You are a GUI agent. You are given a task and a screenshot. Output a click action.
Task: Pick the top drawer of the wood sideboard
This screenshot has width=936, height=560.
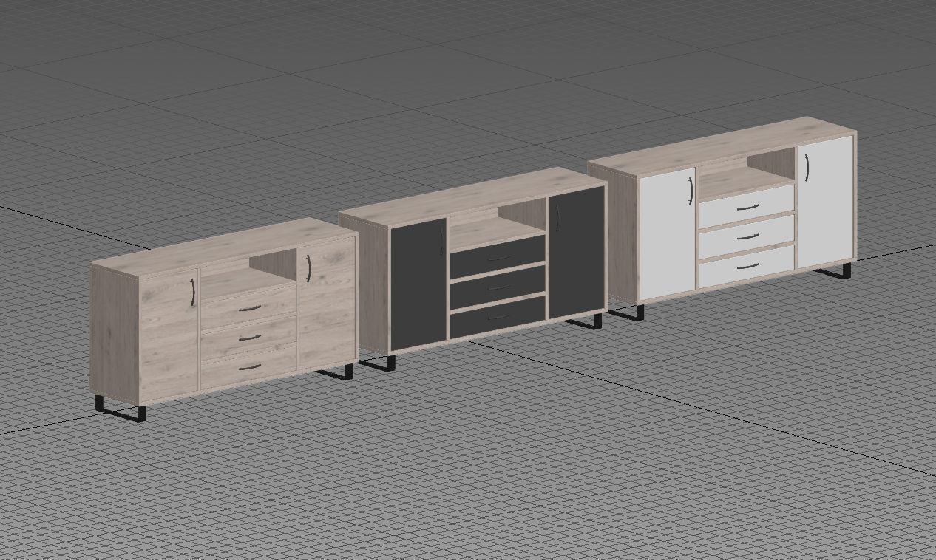(x=248, y=307)
